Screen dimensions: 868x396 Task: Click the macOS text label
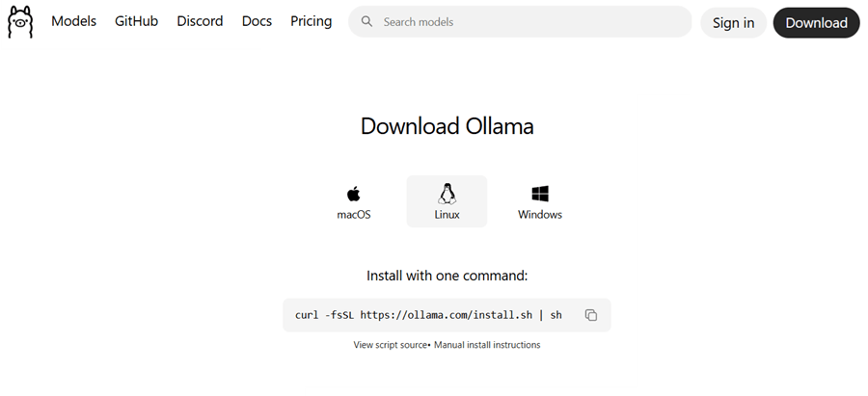(354, 215)
